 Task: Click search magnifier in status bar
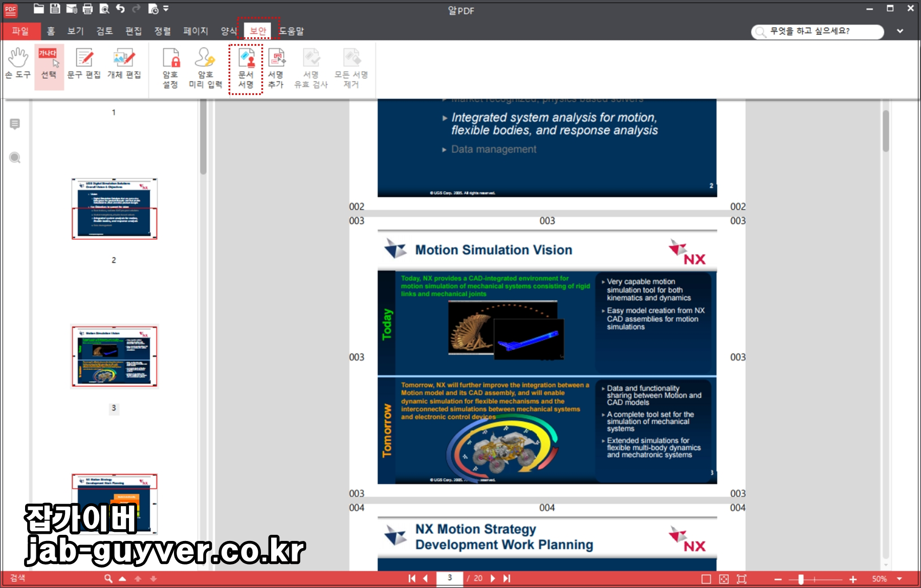pyautogui.click(x=108, y=578)
